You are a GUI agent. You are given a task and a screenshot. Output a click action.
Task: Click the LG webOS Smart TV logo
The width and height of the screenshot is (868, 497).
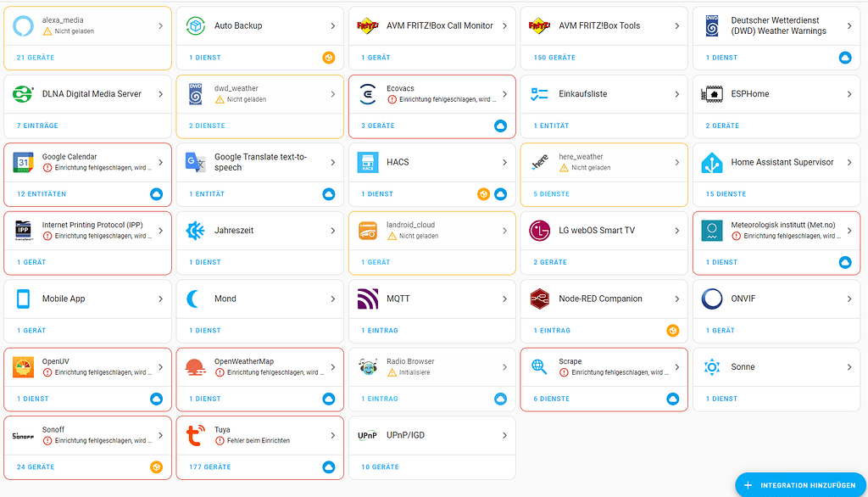540,230
